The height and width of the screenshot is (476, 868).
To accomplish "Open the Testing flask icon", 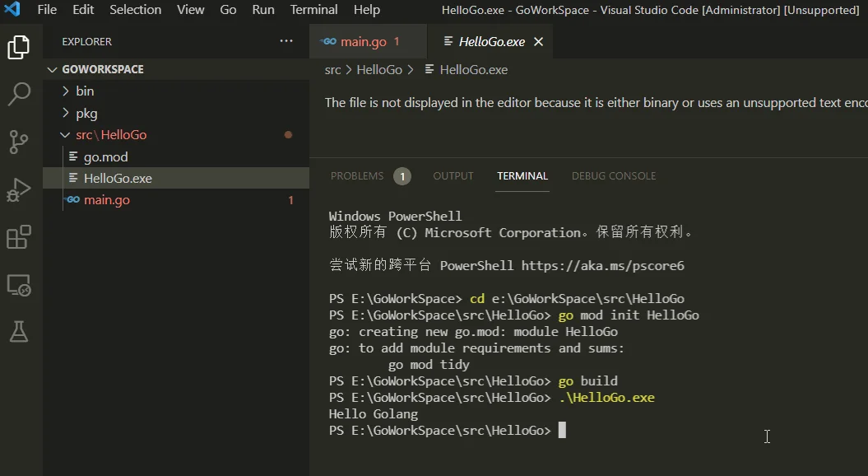I will tap(18, 331).
